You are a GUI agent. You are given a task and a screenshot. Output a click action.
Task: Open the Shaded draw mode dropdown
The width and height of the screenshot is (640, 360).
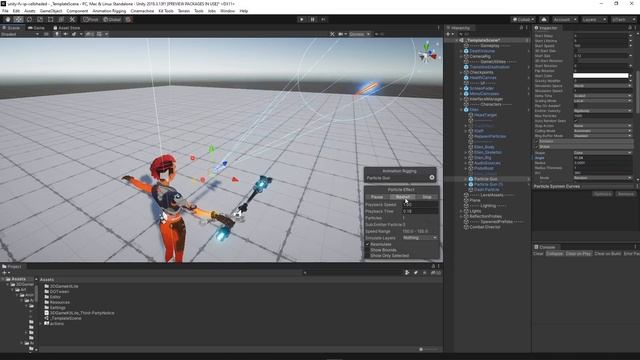(x=20, y=34)
